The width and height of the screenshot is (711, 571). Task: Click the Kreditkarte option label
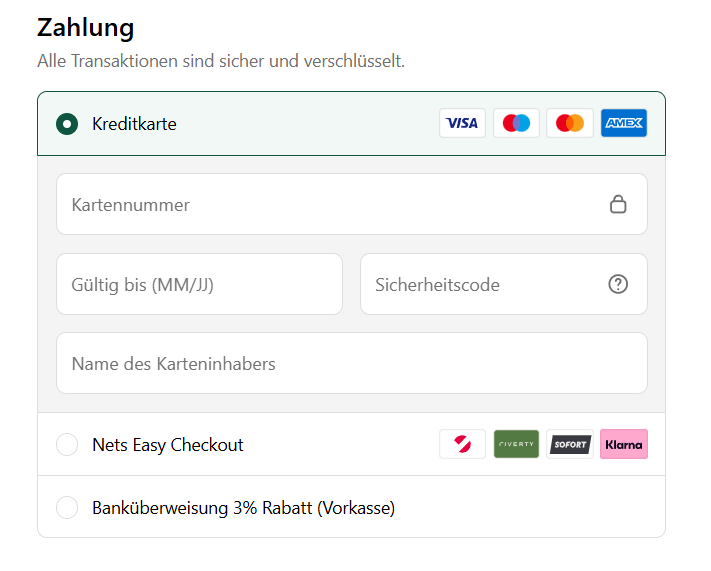(134, 124)
